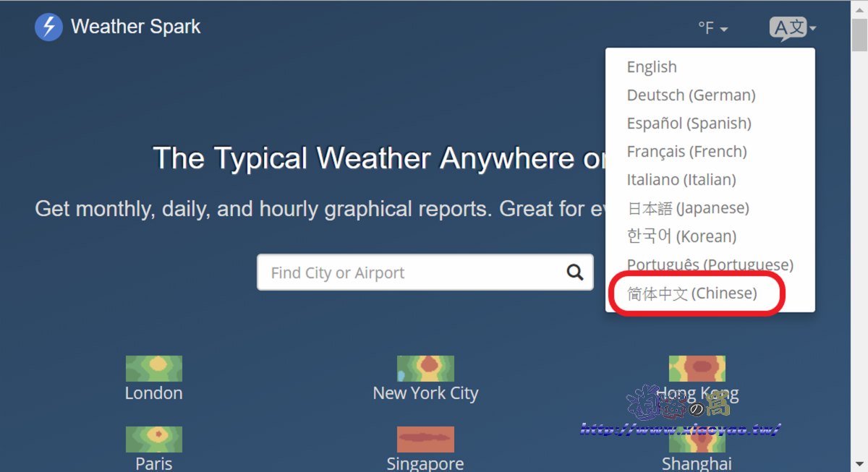The height and width of the screenshot is (472, 868).
Task: Set language to Español Spanish
Action: point(689,123)
